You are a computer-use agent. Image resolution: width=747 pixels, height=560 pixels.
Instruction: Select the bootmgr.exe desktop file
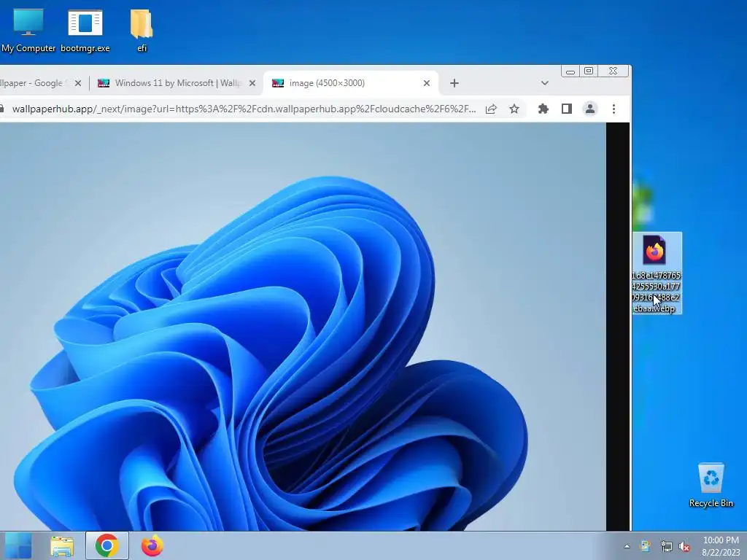85,30
